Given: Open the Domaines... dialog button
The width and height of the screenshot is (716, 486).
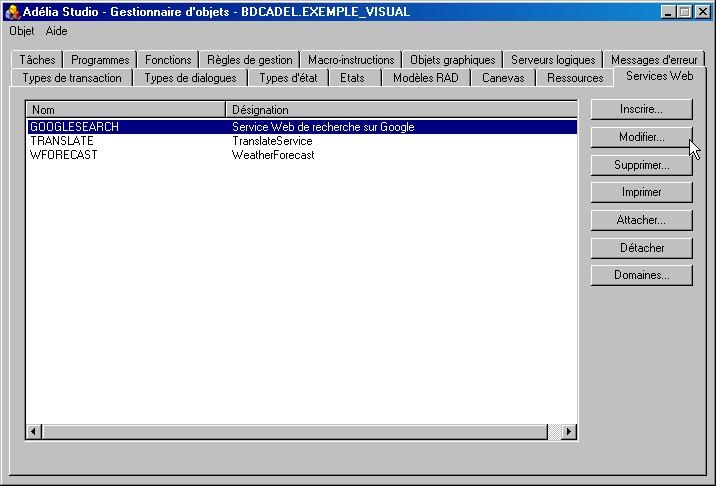Looking at the screenshot, I should click(642, 275).
